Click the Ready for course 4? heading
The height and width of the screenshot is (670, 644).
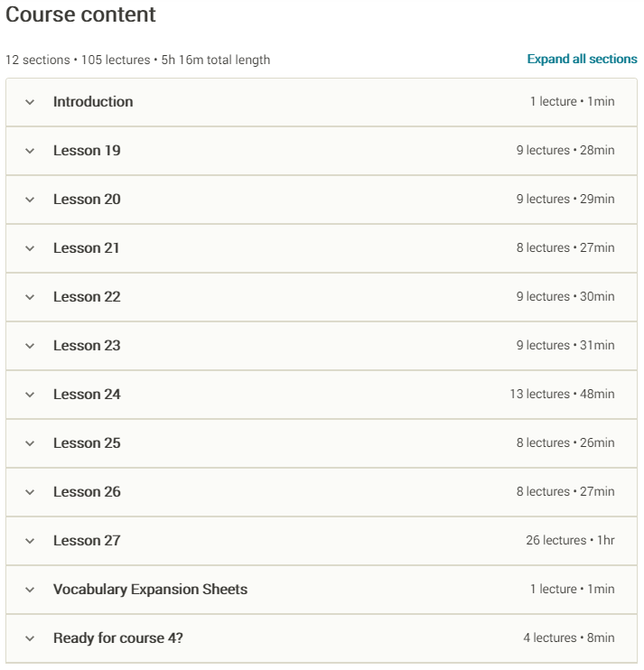point(118,638)
